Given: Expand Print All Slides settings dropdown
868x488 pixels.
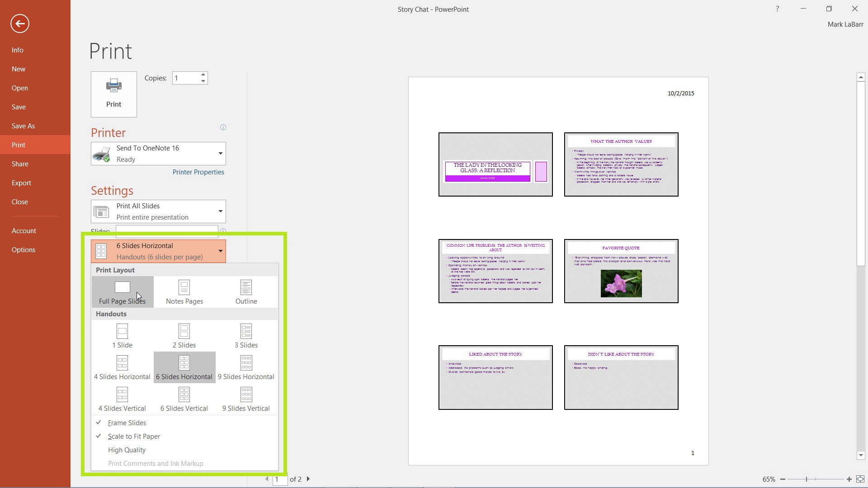Looking at the screenshot, I should click(221, 211).
